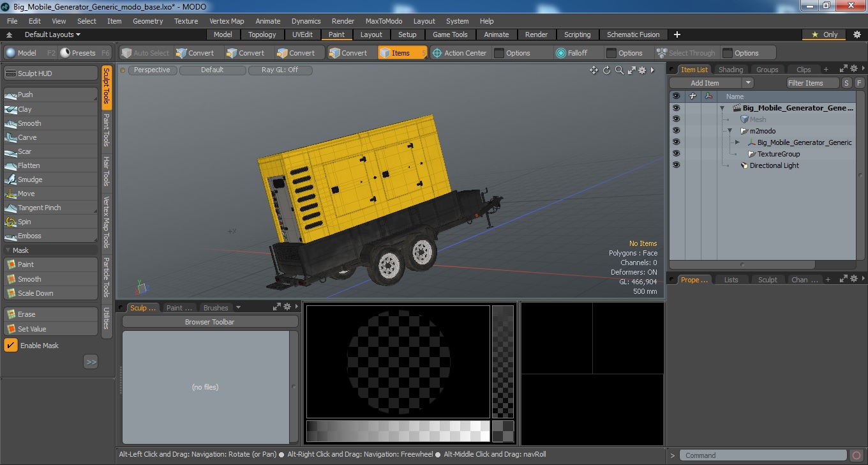Viewport: 868px width, 465px height.
Task: Hide the m2modo item
Action: (x=676, y=131)
